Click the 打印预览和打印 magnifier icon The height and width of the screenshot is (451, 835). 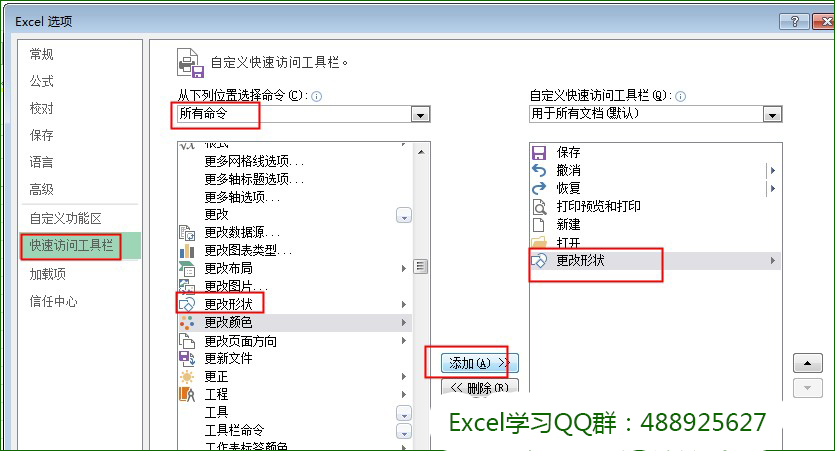click(x=539, y=207)
